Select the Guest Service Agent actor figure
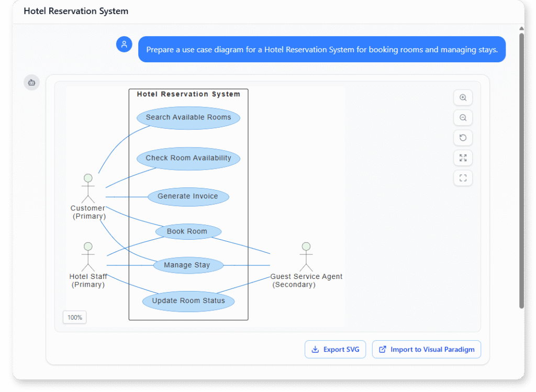Image resolution: width=536 pixels, height=392 pixels. click(x=306, y=257)
